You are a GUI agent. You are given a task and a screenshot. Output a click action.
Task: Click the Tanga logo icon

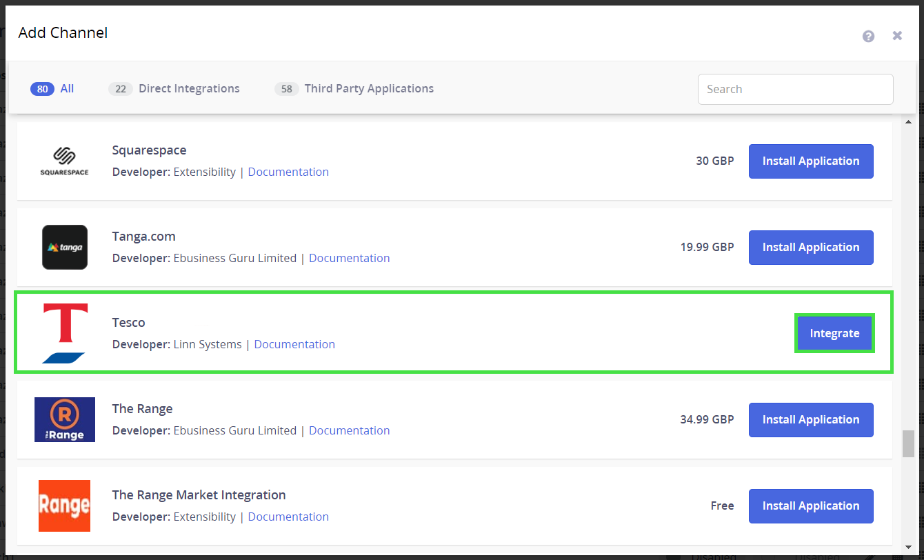[64, 247]
